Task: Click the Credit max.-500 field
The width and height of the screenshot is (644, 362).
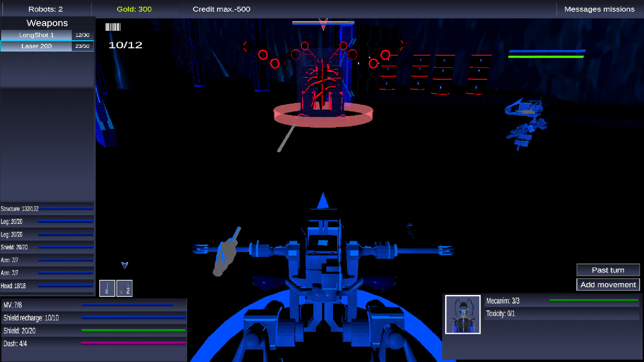Action: tap(221, 9)
